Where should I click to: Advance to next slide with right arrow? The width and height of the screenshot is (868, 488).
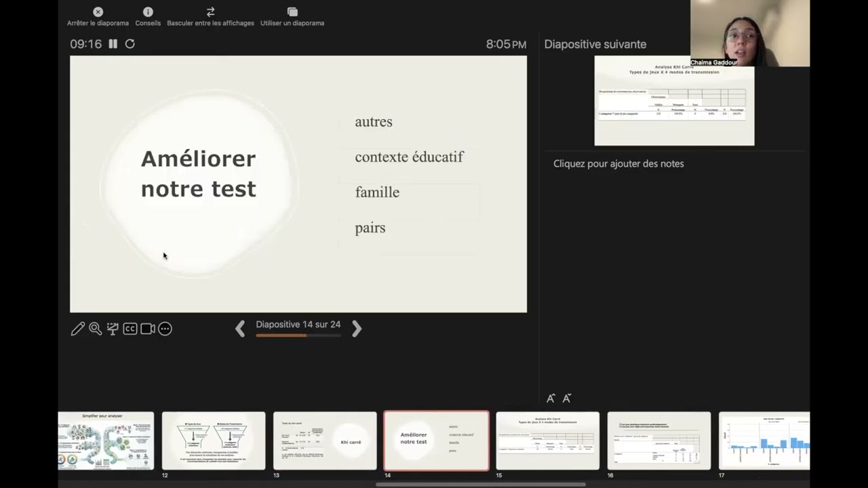tap(357, 329)
